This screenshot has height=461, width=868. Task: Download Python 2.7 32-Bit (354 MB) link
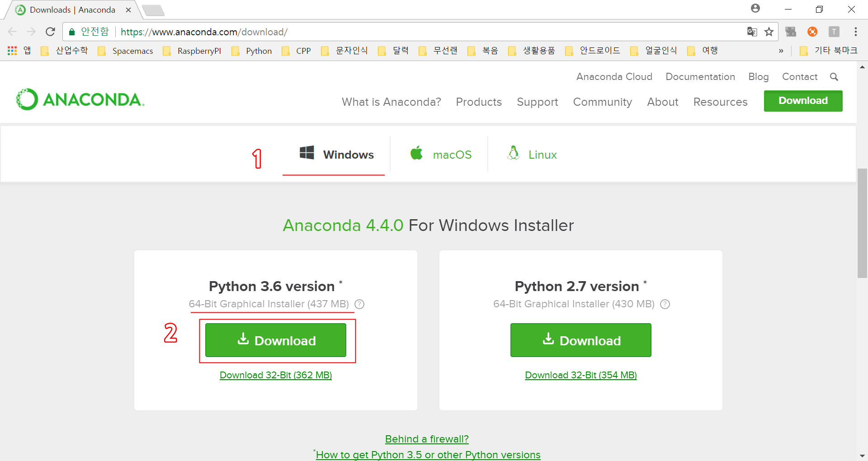pos(580,375)
